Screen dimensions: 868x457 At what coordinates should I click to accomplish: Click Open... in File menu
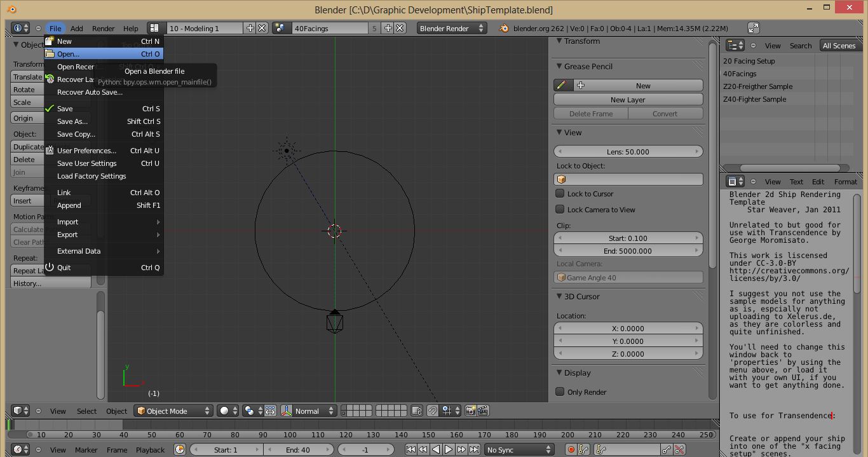(x=104, y=54)
